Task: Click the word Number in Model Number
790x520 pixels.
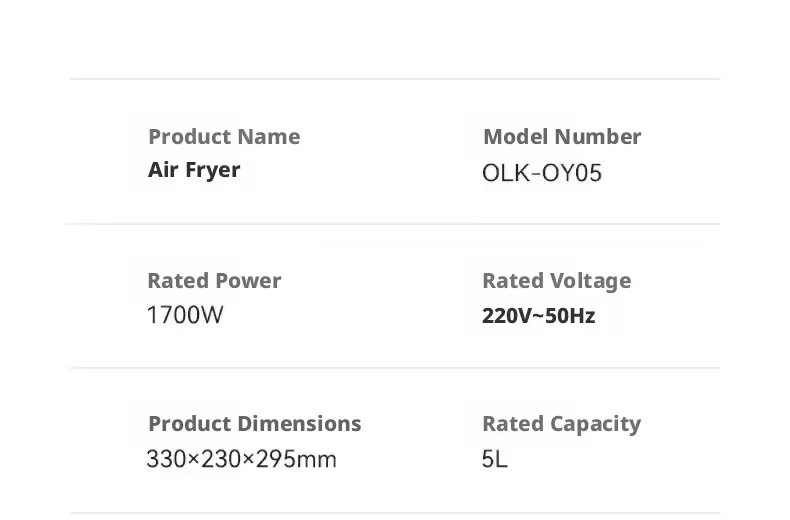Action: point(598,137)
